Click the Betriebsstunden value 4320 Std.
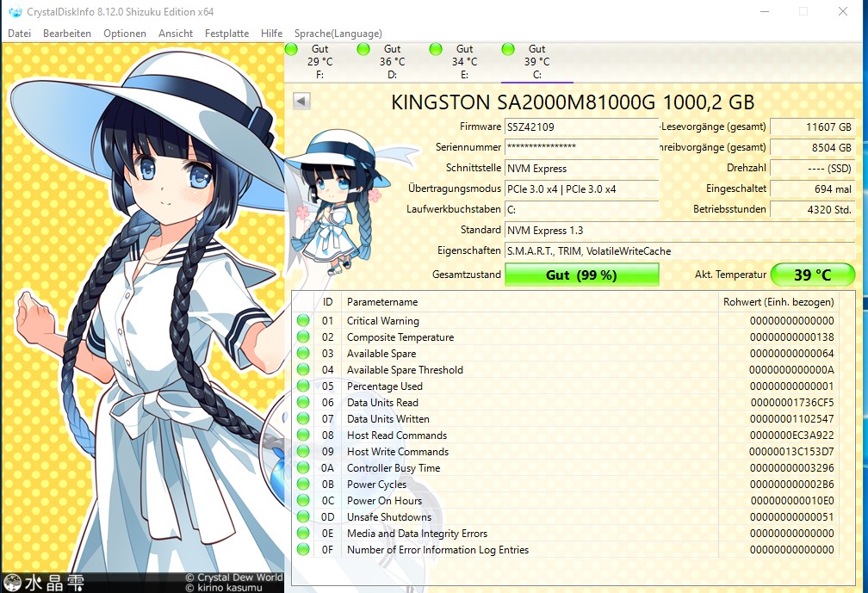The height and width of the screenshot is (593, 868). (813, 209)
